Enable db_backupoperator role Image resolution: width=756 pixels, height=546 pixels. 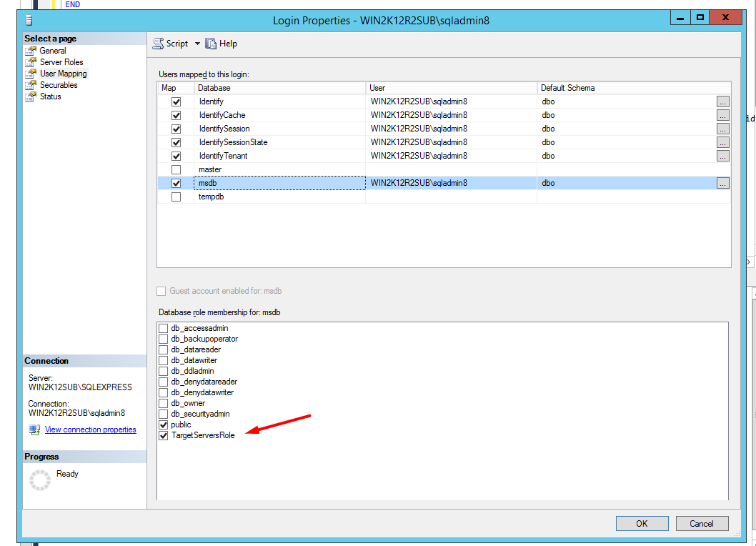164,339
